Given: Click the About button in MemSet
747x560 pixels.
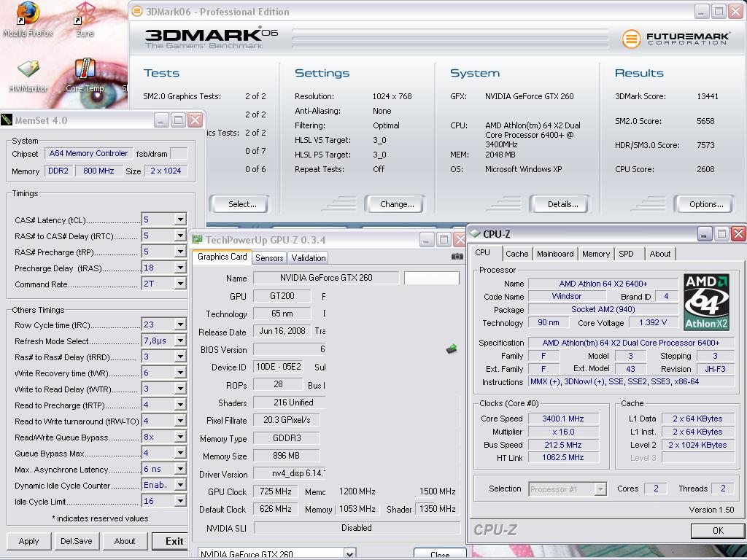Looking at the screenshot, I should click(x=124, y=541).
